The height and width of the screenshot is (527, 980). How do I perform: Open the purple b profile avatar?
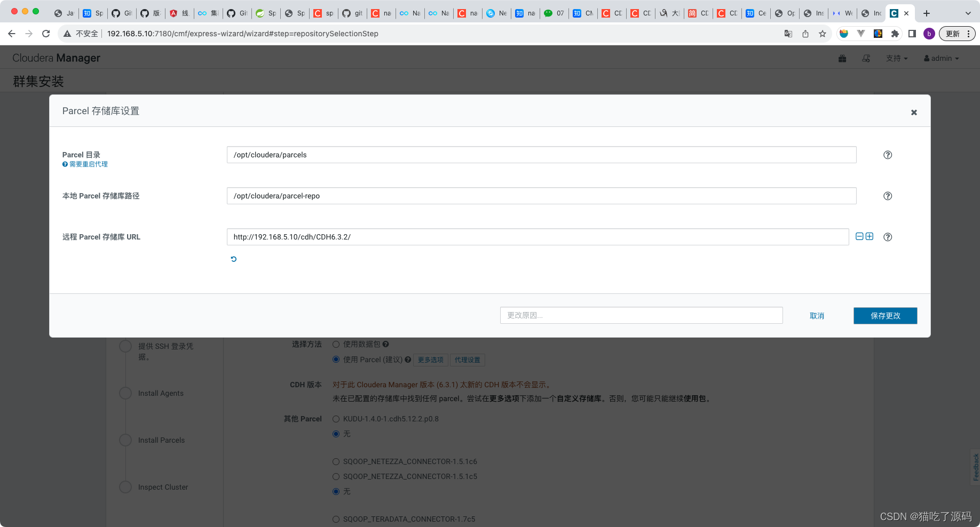coord(929,34)
